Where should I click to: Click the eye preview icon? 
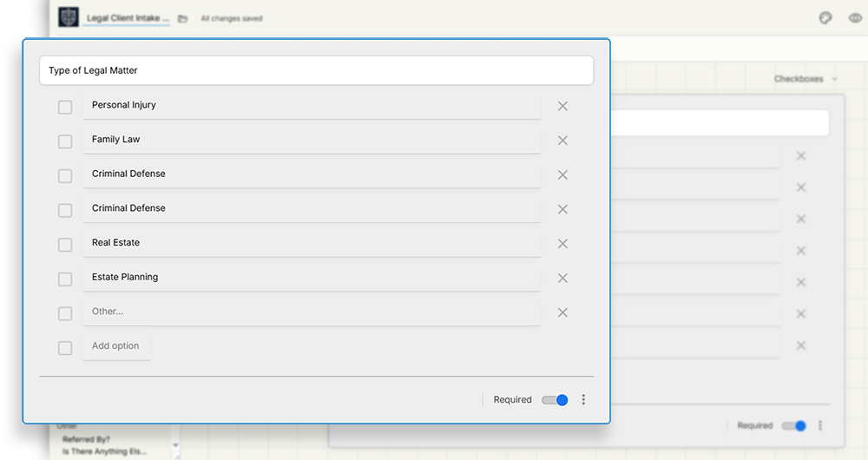tap(854, 17)
